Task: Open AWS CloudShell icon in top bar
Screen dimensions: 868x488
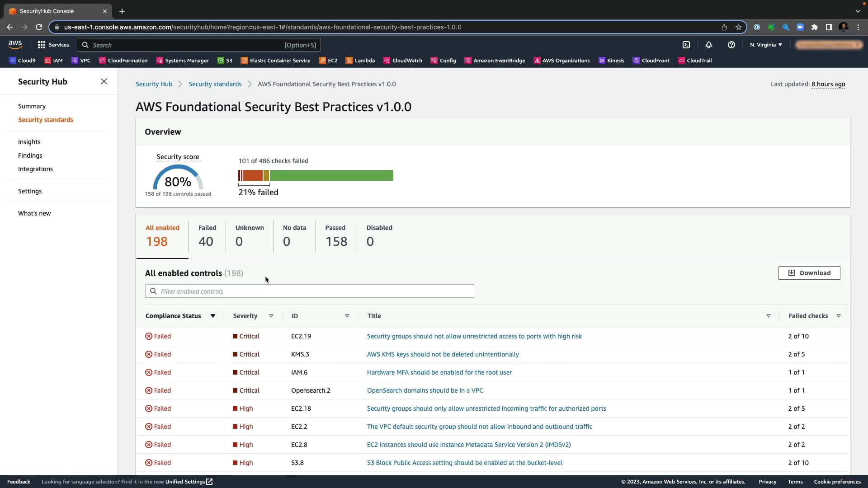Action: [686, 45]
